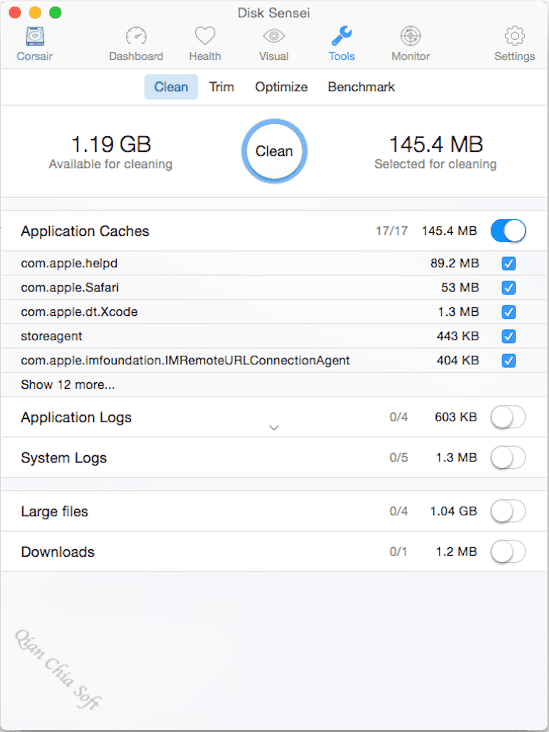This screenshot has width=549, height=732.
Task: Click the 1.04 GB Large files size
Action: click(453, 511)
